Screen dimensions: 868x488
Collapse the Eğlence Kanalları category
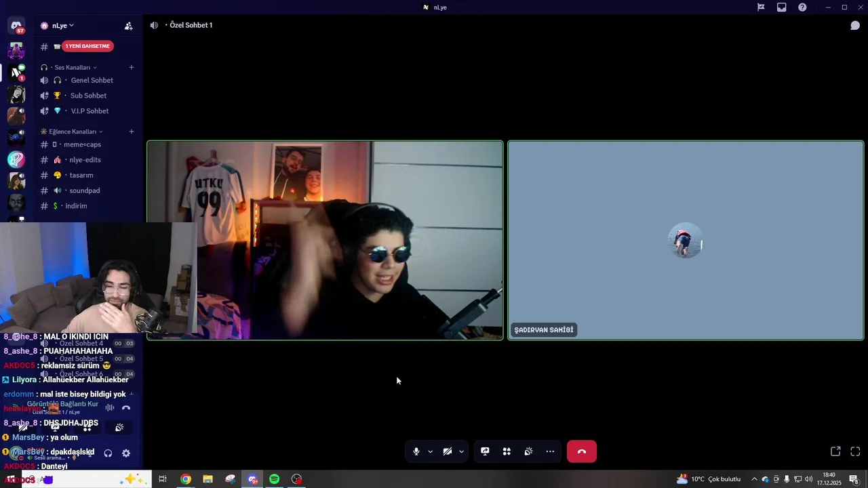(x=71, y=131)
